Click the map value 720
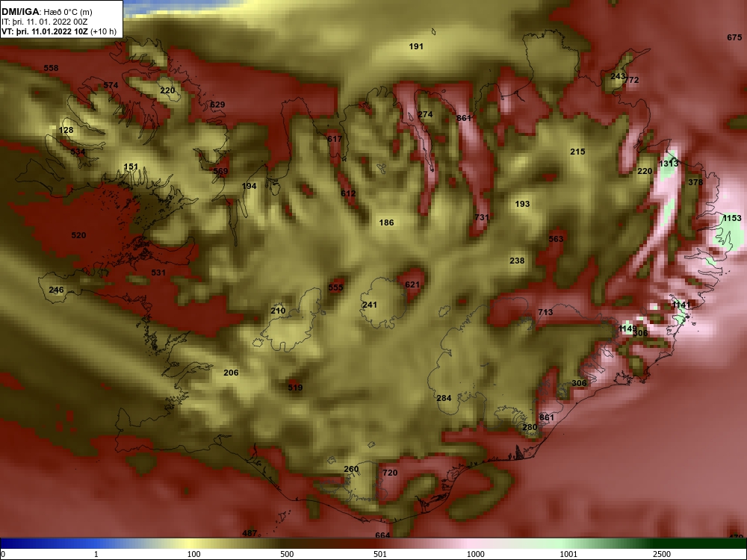747x560 pixels. tap(390, 473)
